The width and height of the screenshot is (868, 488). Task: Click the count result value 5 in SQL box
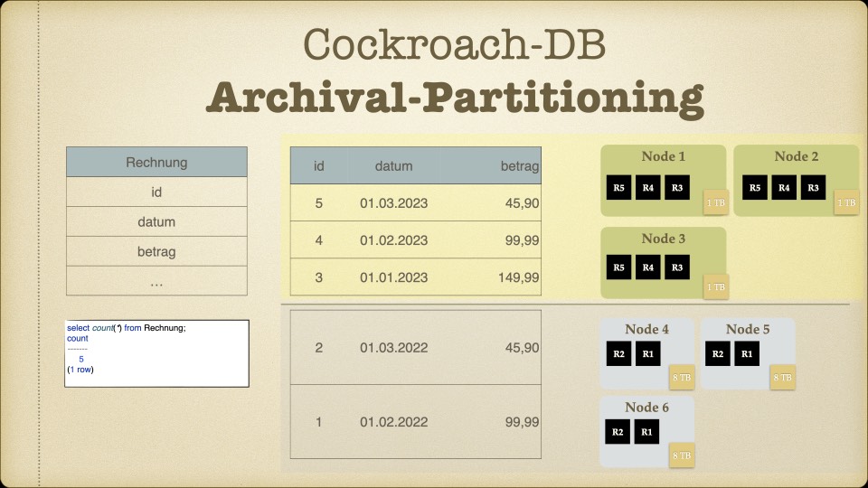click(80, 359)
